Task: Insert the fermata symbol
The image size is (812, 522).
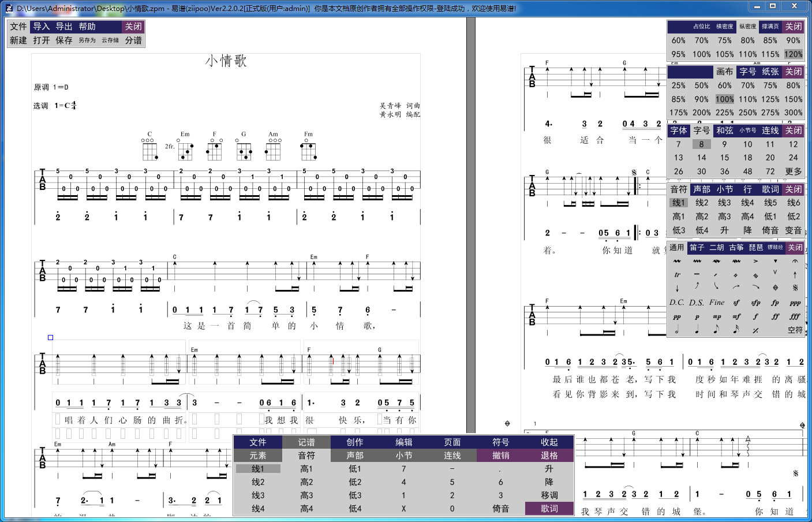Action: pos(795,261)
